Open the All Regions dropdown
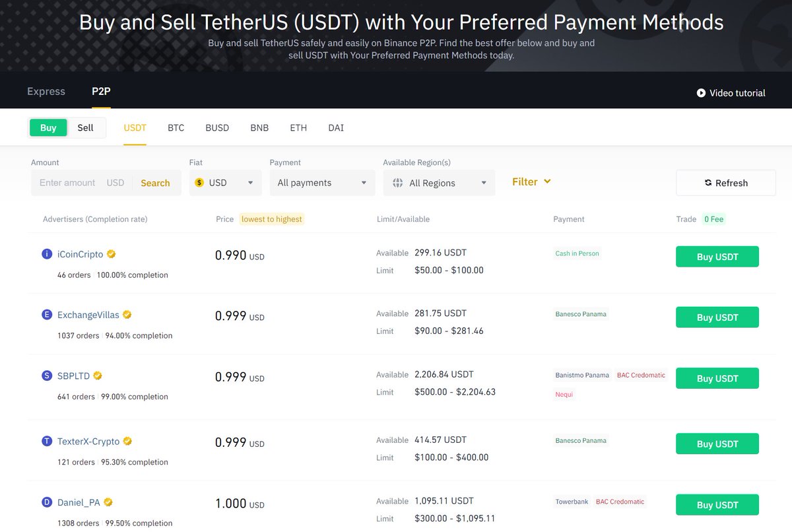 coord(439,183)
